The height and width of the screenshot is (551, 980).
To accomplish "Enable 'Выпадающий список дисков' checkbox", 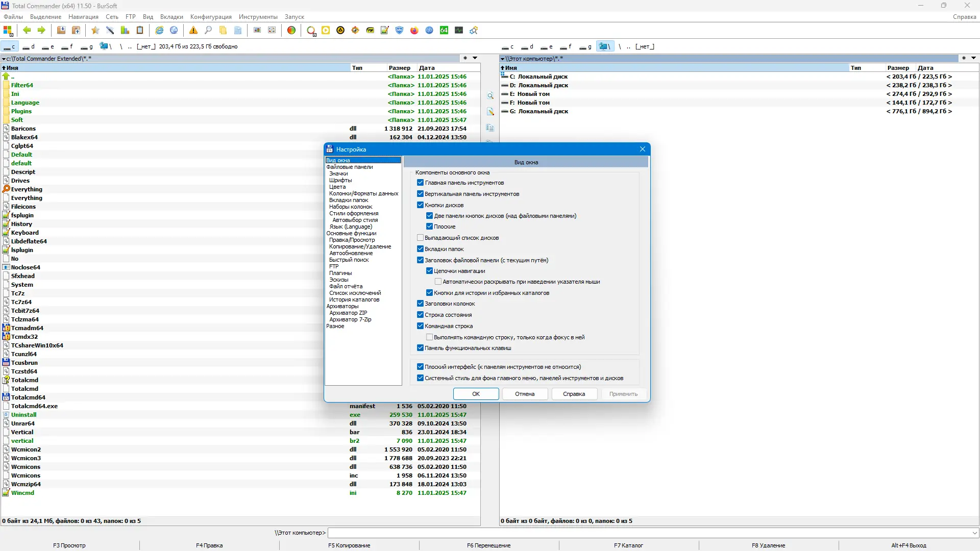I will pos(420,238).
